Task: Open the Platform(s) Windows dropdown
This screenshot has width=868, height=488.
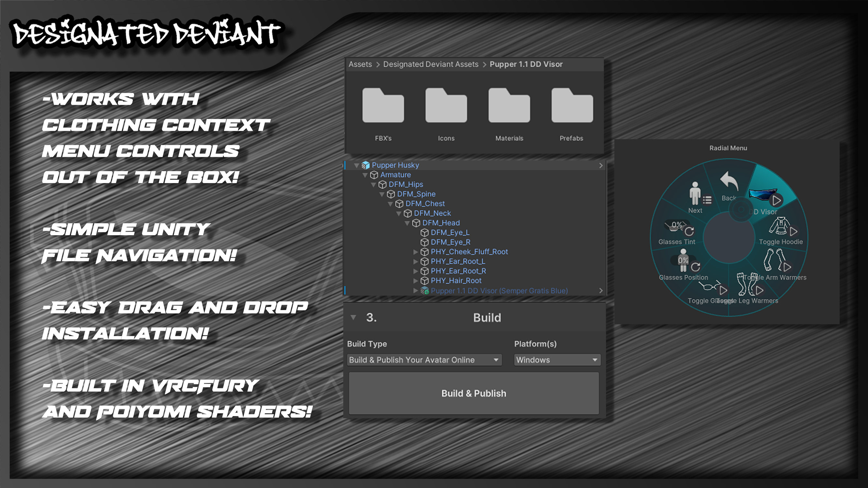Action: (x=557, y=360)
